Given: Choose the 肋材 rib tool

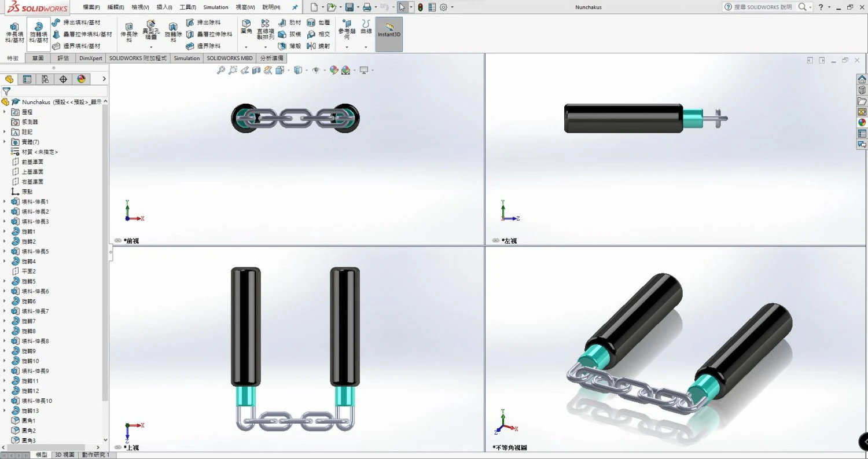Looking at the screenshot, I should 289,23.
